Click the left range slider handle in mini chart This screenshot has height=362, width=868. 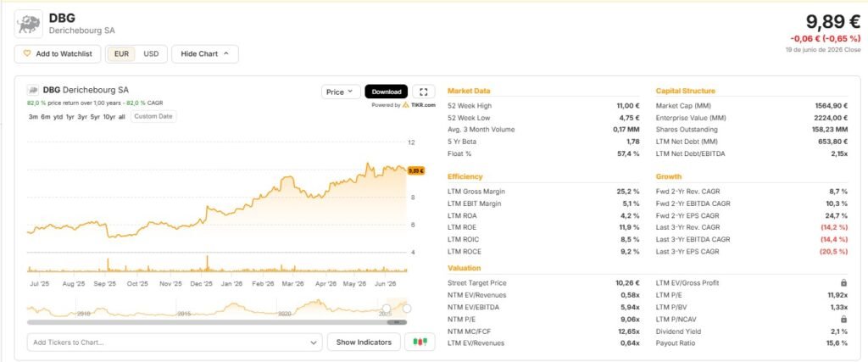point(387,309)
